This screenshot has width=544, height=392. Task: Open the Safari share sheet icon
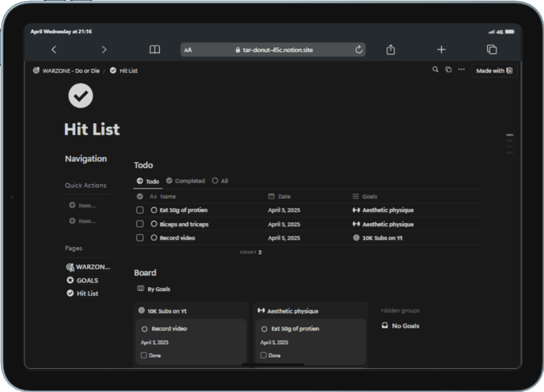click(x=390, y=49)
